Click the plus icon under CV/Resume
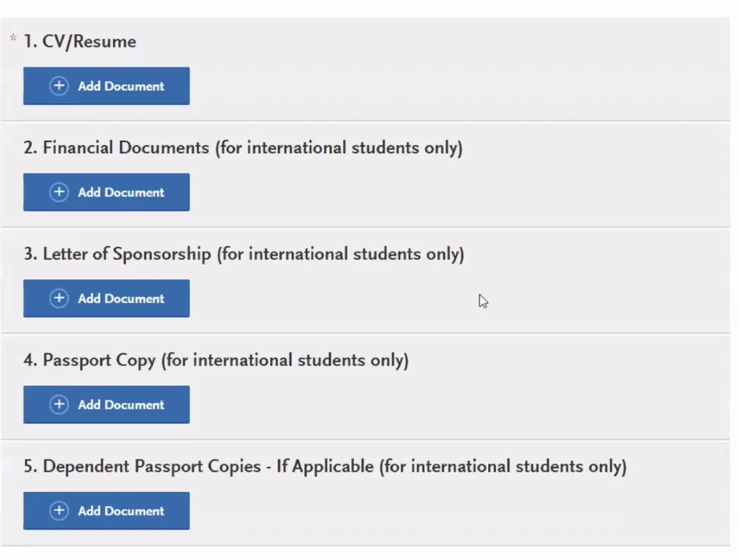 (x=59, y=86)
